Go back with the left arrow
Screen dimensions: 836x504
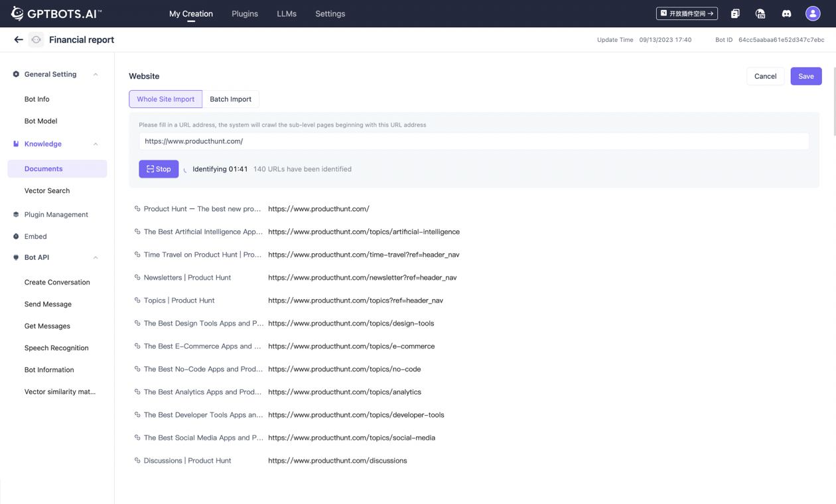[x=19, y=40]
